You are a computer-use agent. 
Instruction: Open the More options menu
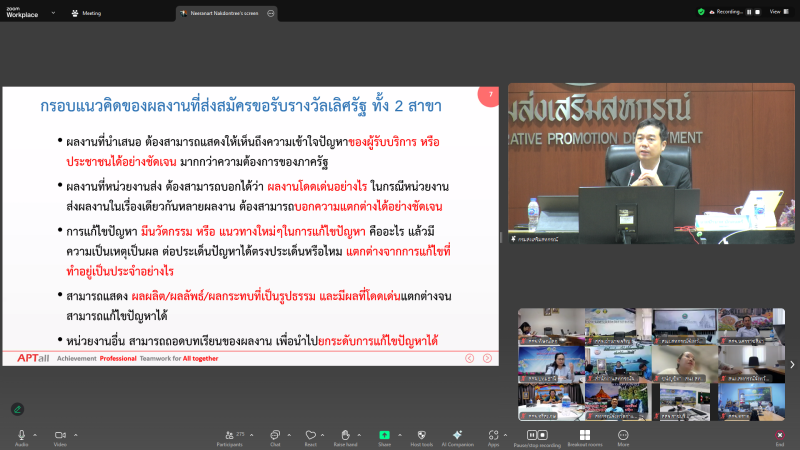point(623,435)
